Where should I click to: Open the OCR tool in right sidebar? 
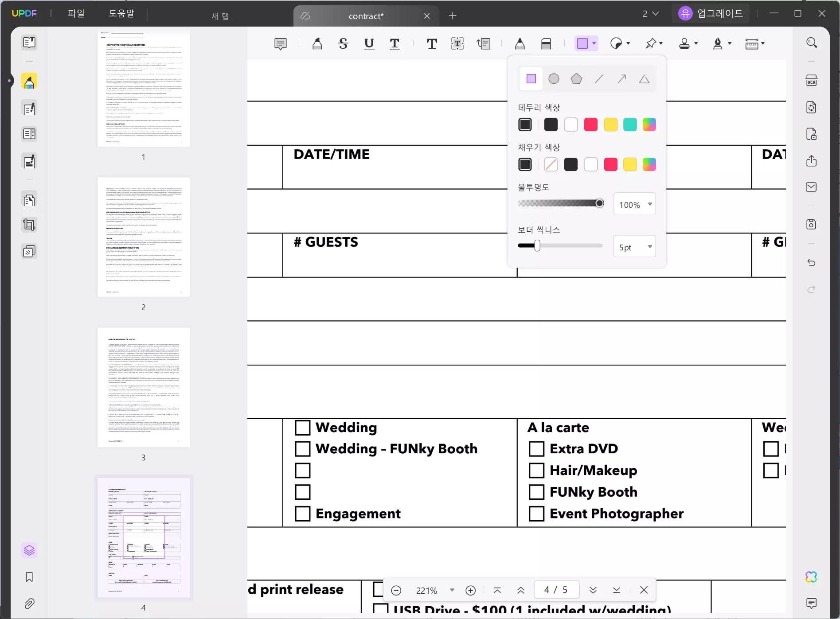pyautogui.click(x=811, y=81)
